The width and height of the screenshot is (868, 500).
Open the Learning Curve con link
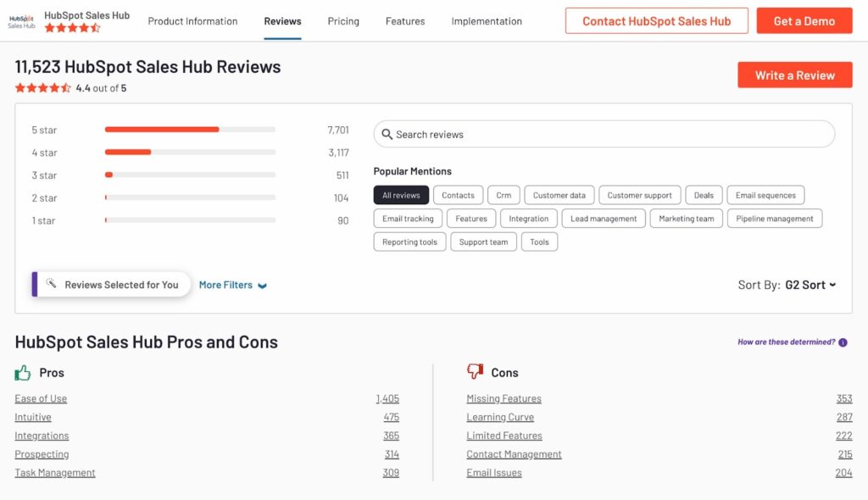pyautogui.click(x=500, y=417)
